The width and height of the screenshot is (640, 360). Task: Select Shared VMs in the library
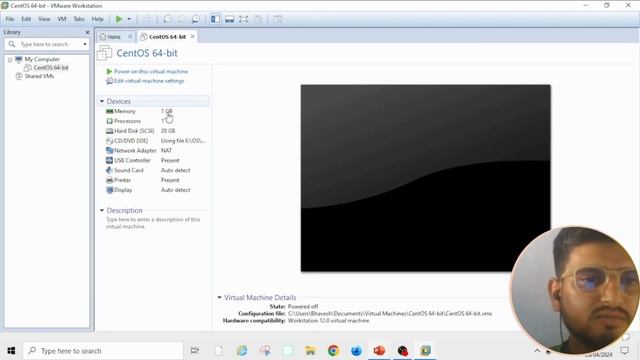(x=39, y=76)
